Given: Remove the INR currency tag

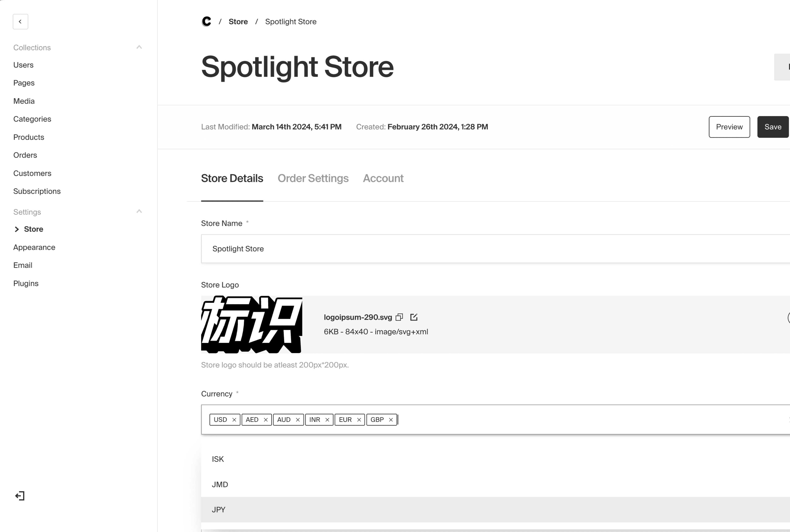Looking at the screenshot, I should click(x=327, y=420).
